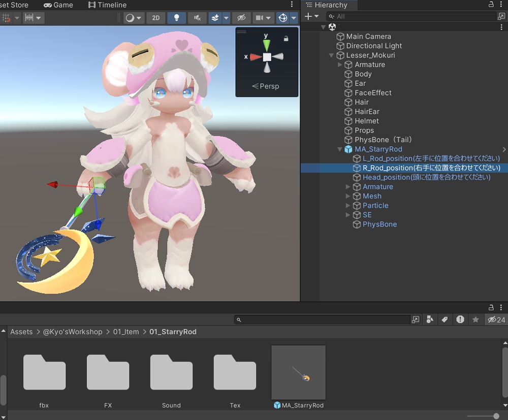Image resolution: width=508 pixels, height=420 pixels.
Task: Open Project search-in-packages icon
Action: point(416,319)
